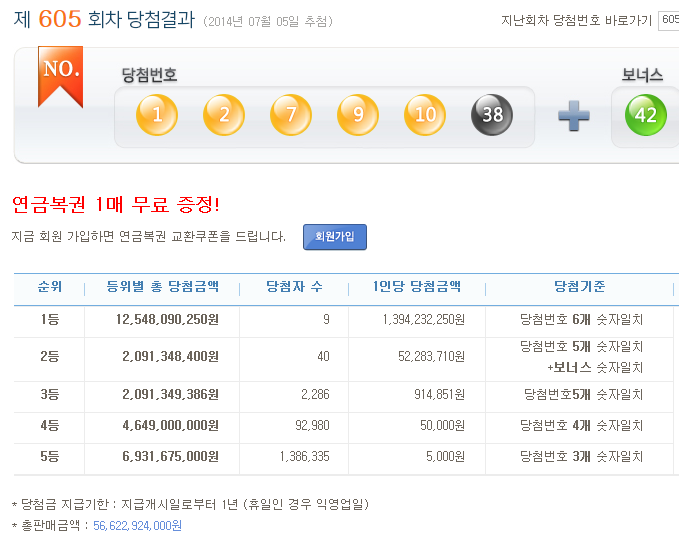
Task: Click the draw date 2014년 07월 05일 추첨
Action: [x=268, y=21]
